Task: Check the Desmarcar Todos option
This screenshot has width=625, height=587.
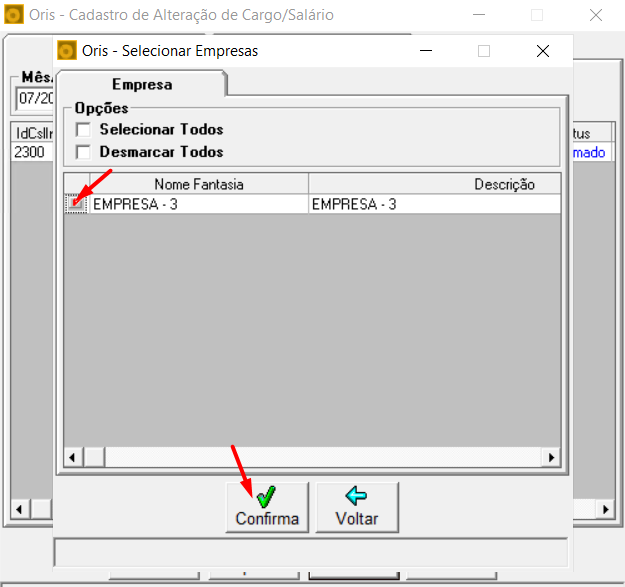Action: [83, 152]
